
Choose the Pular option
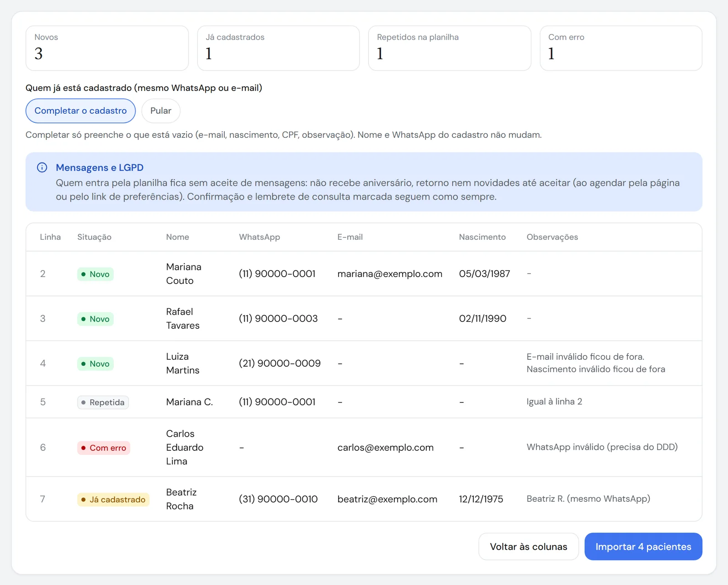coord(161,111)
